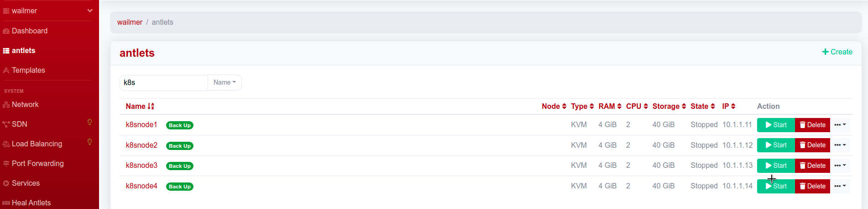Click the lightbulb icon next to SDN

click(x=89, y=122)
